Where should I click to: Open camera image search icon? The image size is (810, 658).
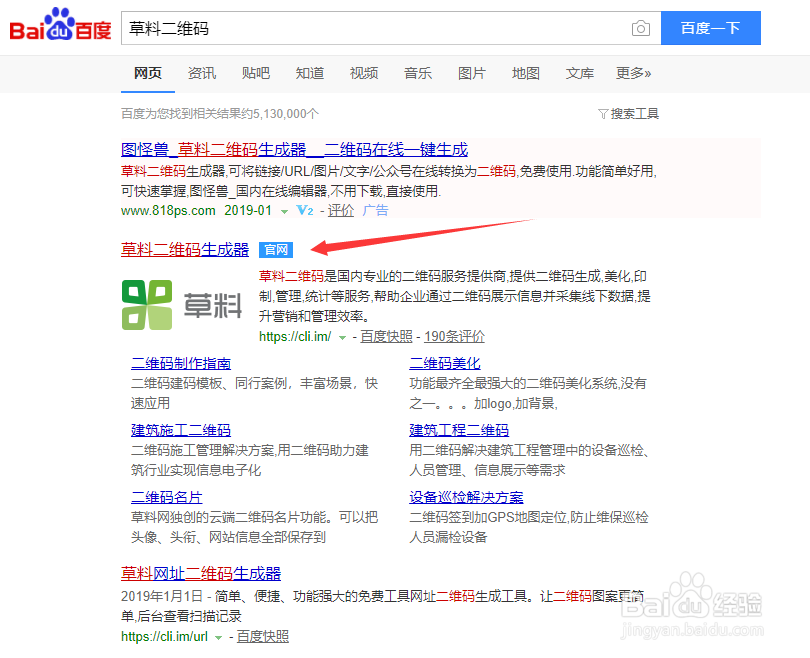(641, 28)
